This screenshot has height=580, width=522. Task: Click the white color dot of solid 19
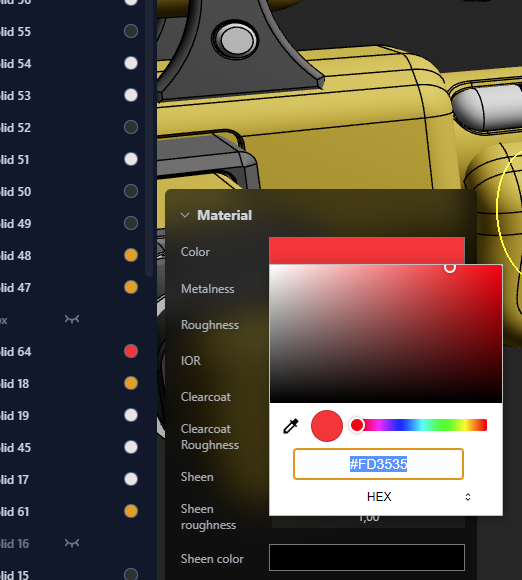(x=131, y=415)
